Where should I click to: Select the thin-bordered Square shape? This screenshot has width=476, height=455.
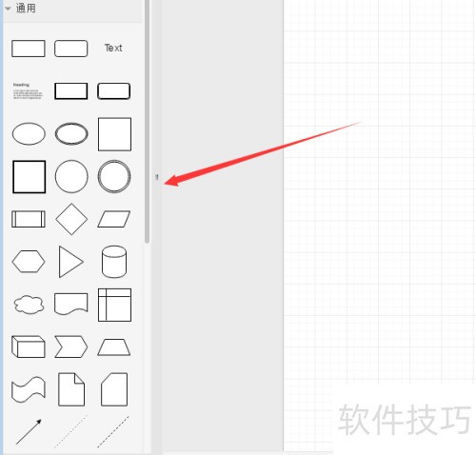click(114, 134)
